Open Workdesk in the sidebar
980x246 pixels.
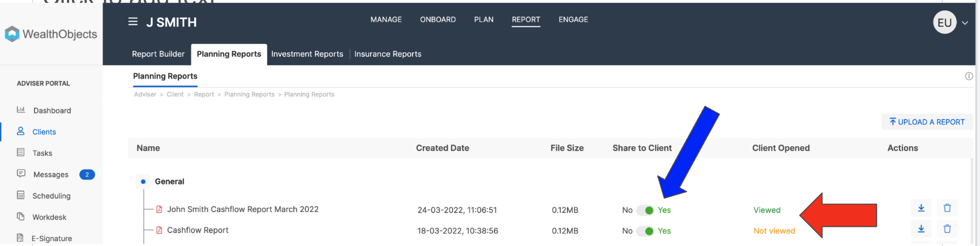pyautogui.click(x=49, y=217)
